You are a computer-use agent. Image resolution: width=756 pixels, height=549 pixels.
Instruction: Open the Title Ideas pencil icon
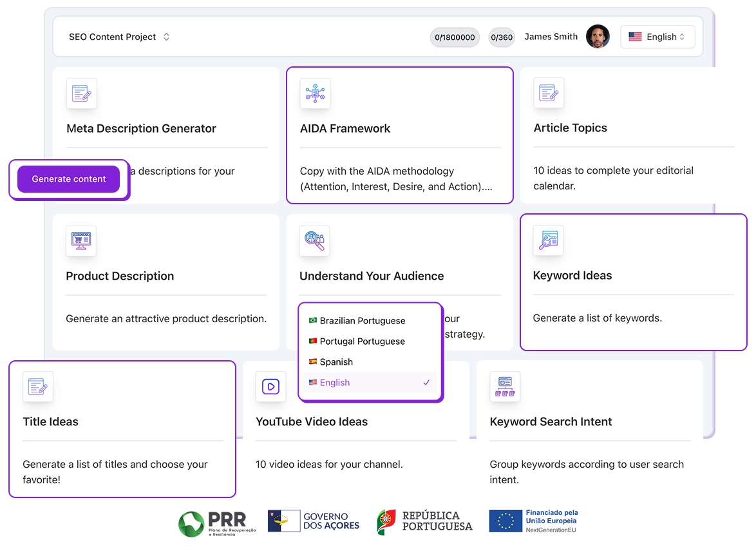coord(37,387)
